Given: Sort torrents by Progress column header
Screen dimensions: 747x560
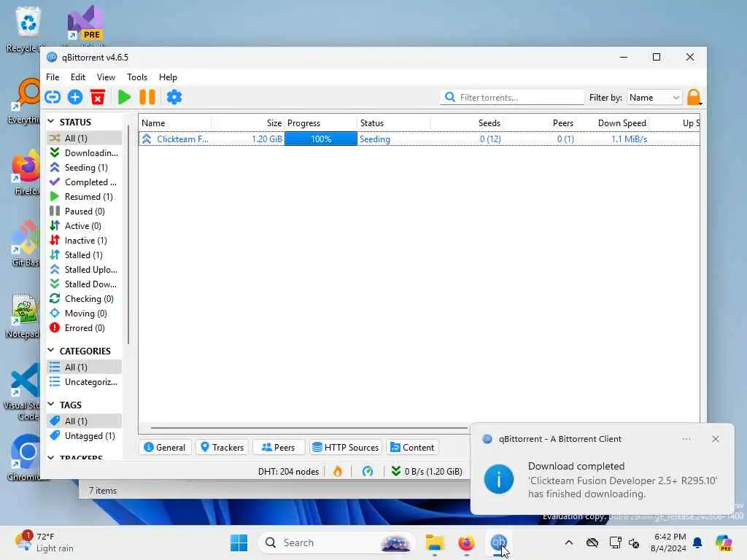Looking at the screenshot, I should pyautogui.click(x=321, y=122).
